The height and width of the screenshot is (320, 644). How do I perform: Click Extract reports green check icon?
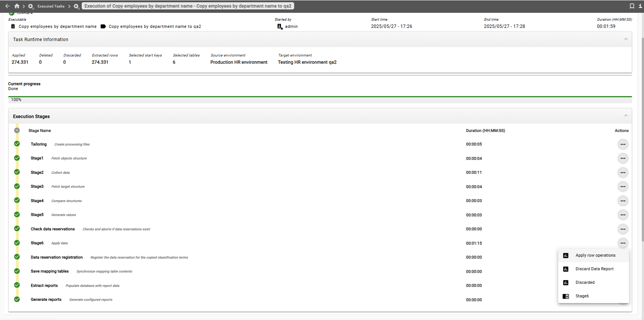click(17, 285)
